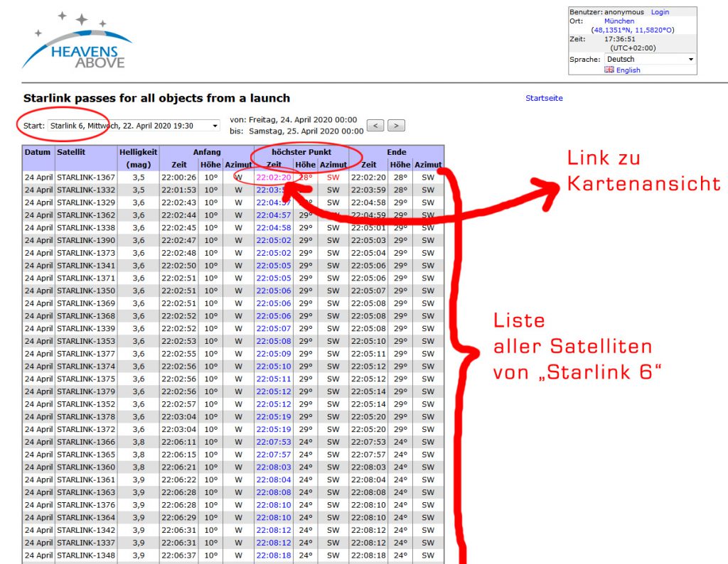This screenshot has width=728, height=564.
Task: Open highest point time 22:05:07 for STARLINK-1339
Action: pos(274,328)
